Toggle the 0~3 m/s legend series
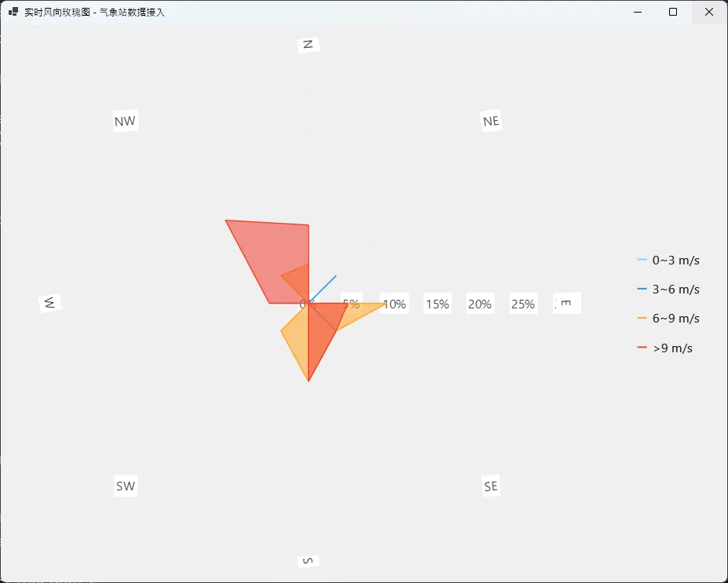Image resolution: width=728 pixels, height=583 pixels. 668,261
